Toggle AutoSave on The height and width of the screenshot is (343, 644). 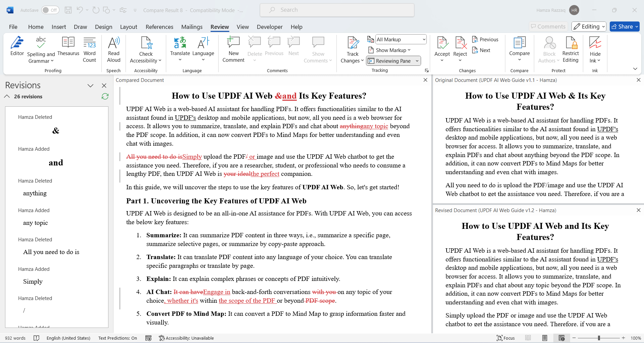[50, 10]
